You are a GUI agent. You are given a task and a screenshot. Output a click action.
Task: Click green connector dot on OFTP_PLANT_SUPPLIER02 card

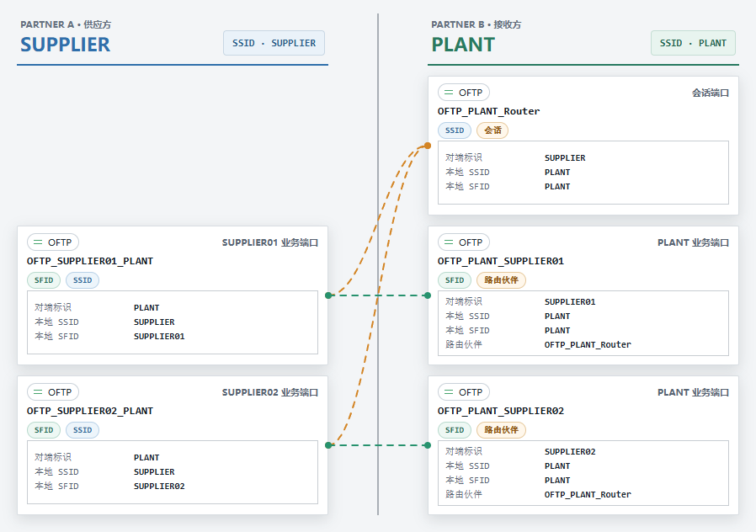pyautogui.click(x=428, y=445)
